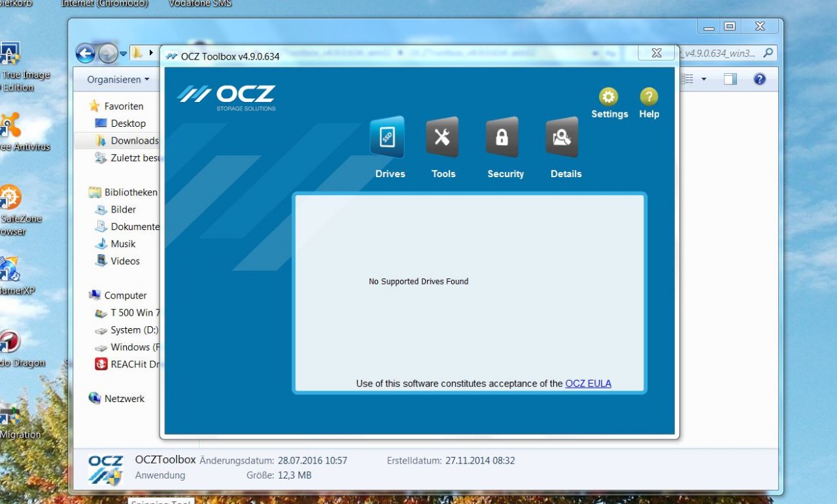Close the OCZ Toolbox window
Viewport: 837px width, 504px height.
(x=657, y=53)
